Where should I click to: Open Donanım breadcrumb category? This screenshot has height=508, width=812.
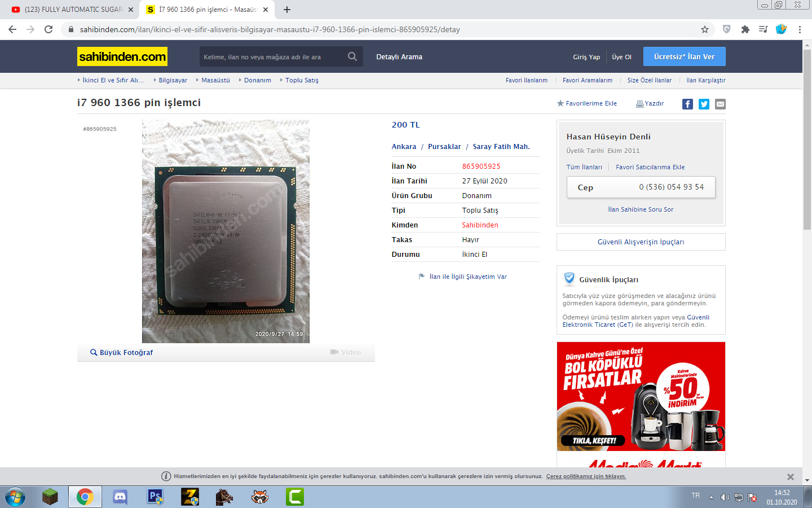point(258,80)
